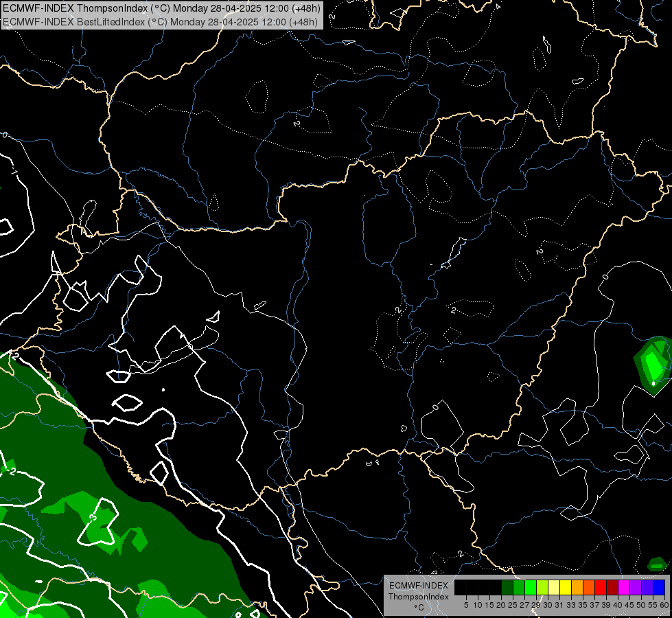Click the legend's ECMWF-INDEX label
The height and width of the screenshot is (618, 672).
[419, 586]
